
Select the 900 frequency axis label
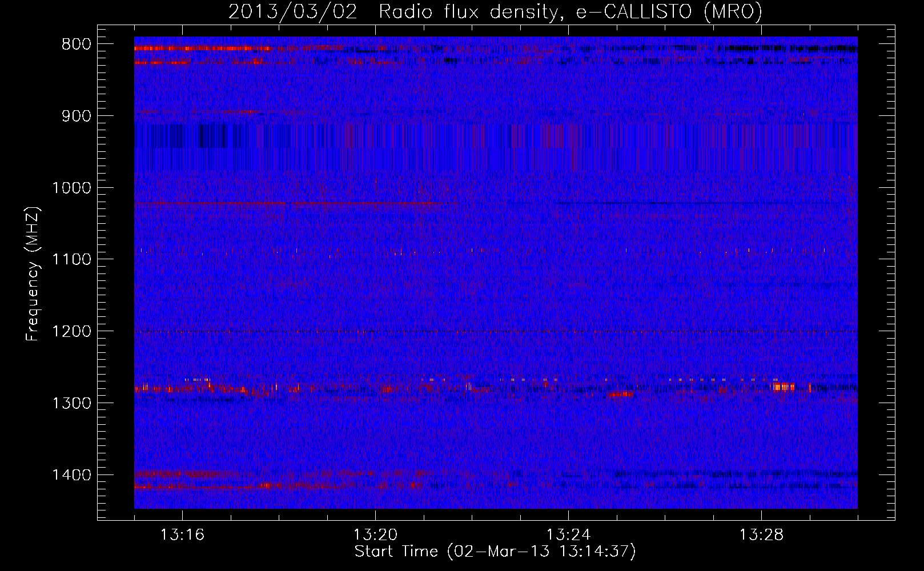click(x=75, y=116)
